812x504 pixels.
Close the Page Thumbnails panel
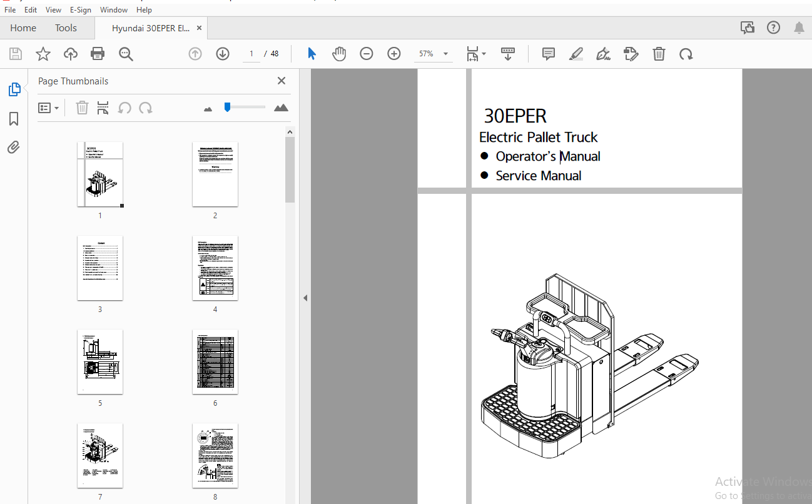coord(282,81)
